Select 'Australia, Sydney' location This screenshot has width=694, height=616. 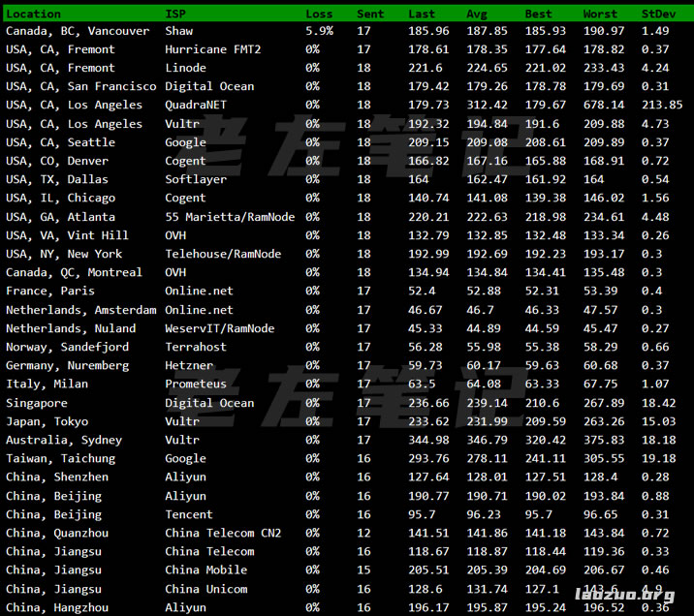click(x=64, y=441)
